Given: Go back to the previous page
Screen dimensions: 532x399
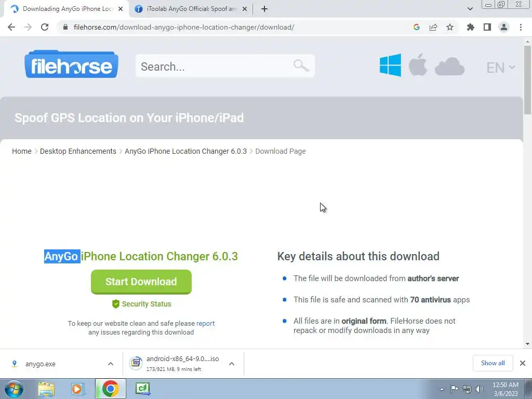Looking at the screenshot, I should click(11, 27).
